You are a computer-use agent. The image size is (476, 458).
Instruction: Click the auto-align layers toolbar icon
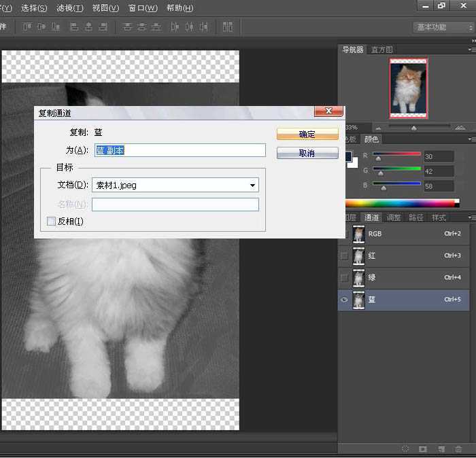pos(227,27)
